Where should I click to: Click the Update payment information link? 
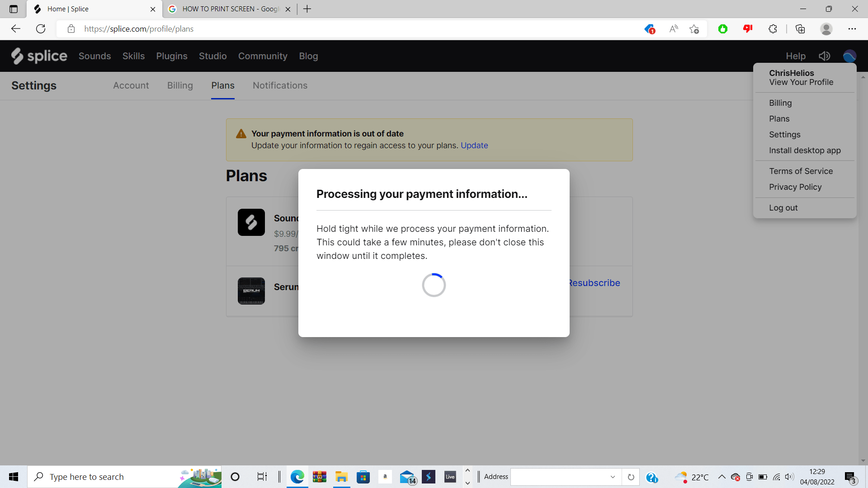[474, 145]
